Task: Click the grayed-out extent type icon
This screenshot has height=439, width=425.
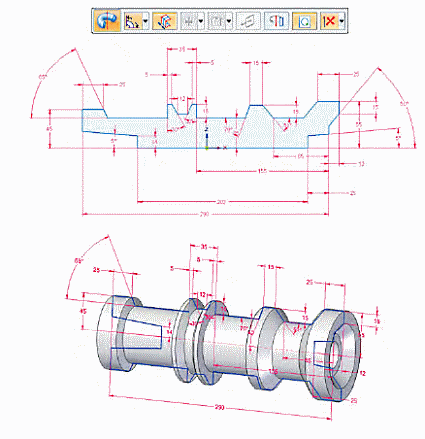Action: (217, 22)
